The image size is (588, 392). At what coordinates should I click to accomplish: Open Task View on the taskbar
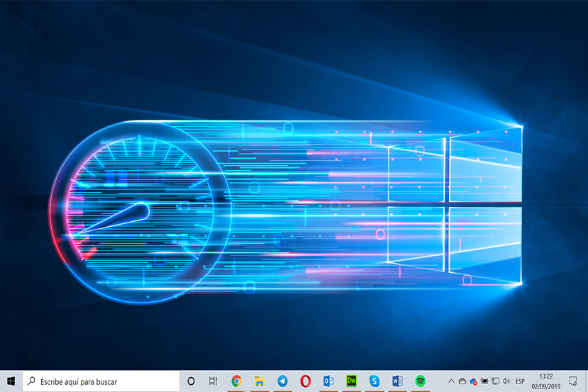point(213,381)
